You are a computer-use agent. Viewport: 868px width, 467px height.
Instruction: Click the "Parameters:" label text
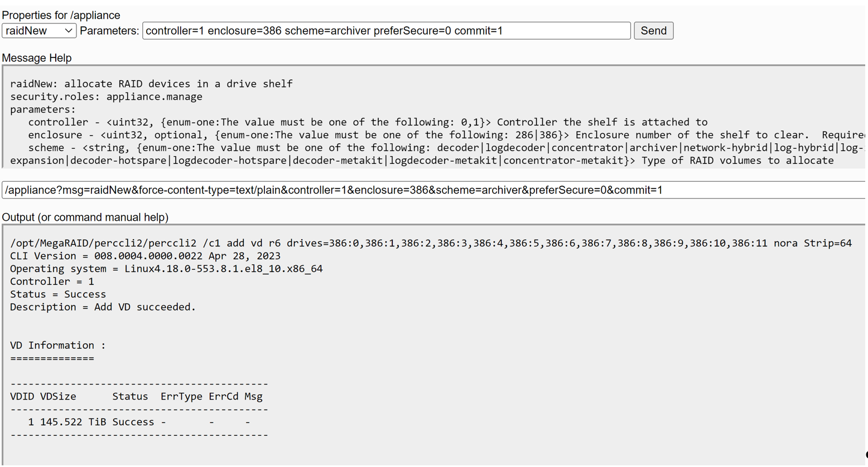(109, 31)
